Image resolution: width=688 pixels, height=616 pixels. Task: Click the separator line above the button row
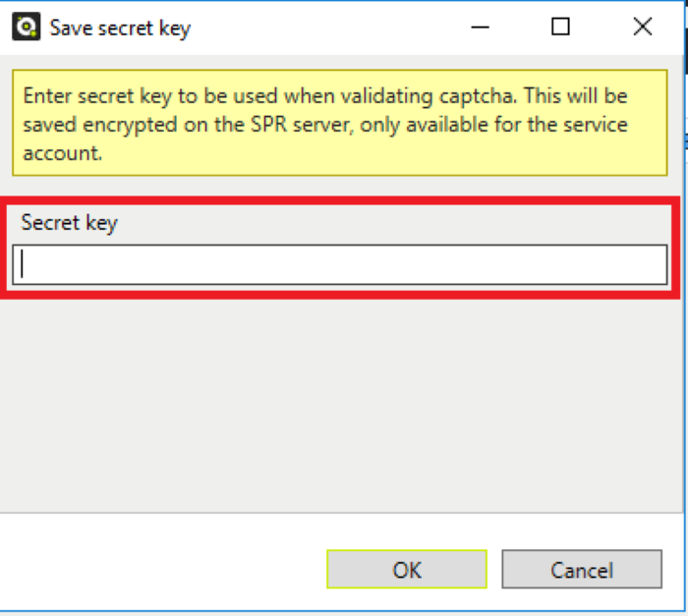tap(341, 513)
